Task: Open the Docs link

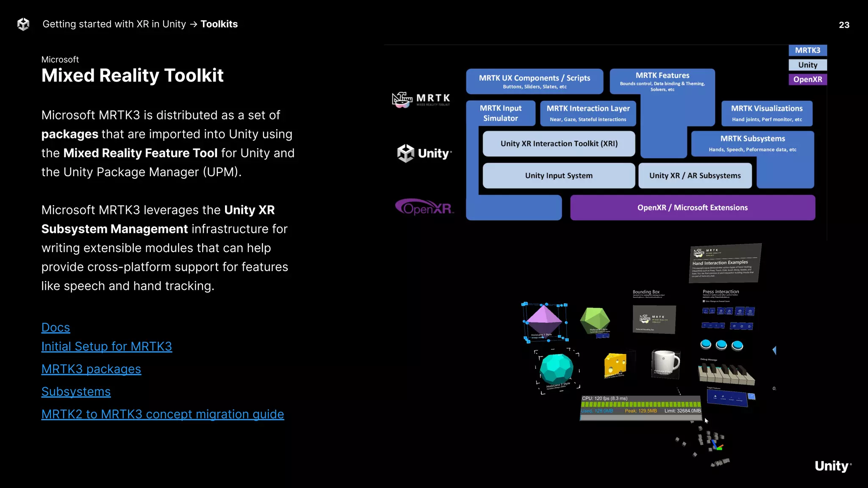Action: 56,327
